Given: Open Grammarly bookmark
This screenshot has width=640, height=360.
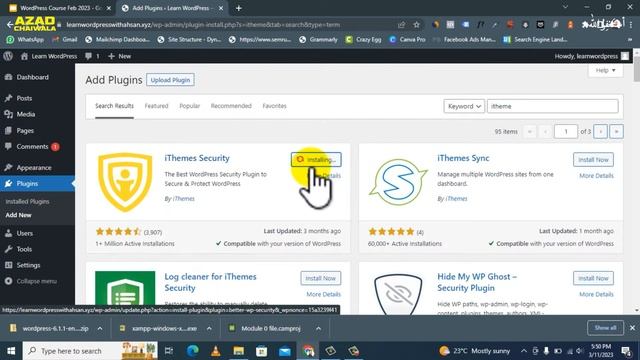Looking at the screenshot, I should tap(318, 40).
